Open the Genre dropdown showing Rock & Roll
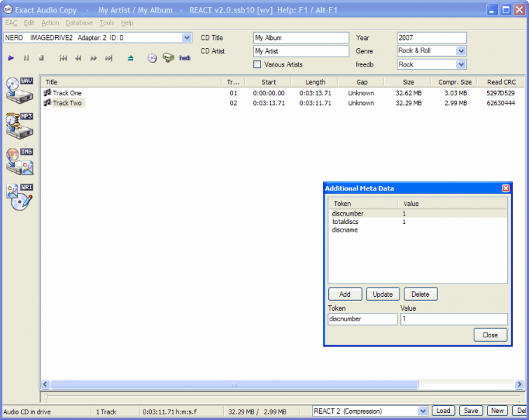 460,51
